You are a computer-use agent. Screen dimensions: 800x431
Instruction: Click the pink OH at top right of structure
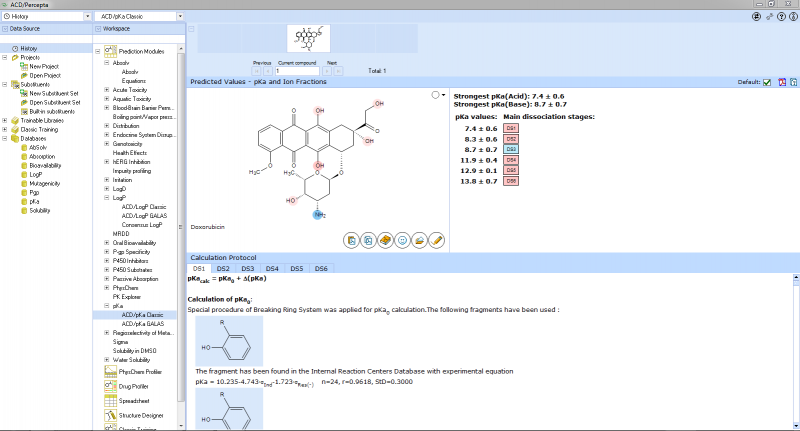(x=379, y=104)
